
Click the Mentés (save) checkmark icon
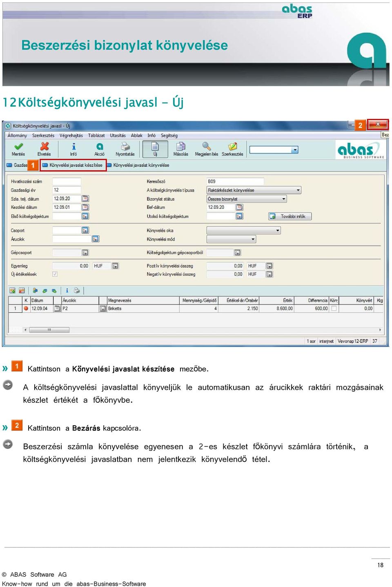click(x=18, y=146)
